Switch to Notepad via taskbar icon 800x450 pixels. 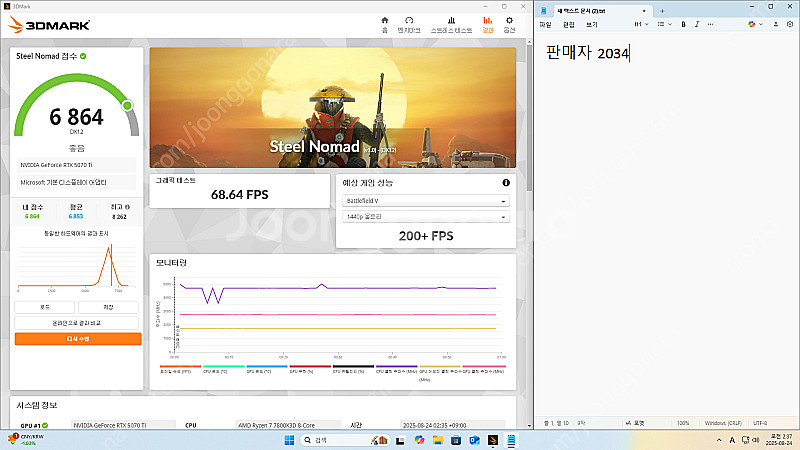pyautogui.click(x=511, y=440)
